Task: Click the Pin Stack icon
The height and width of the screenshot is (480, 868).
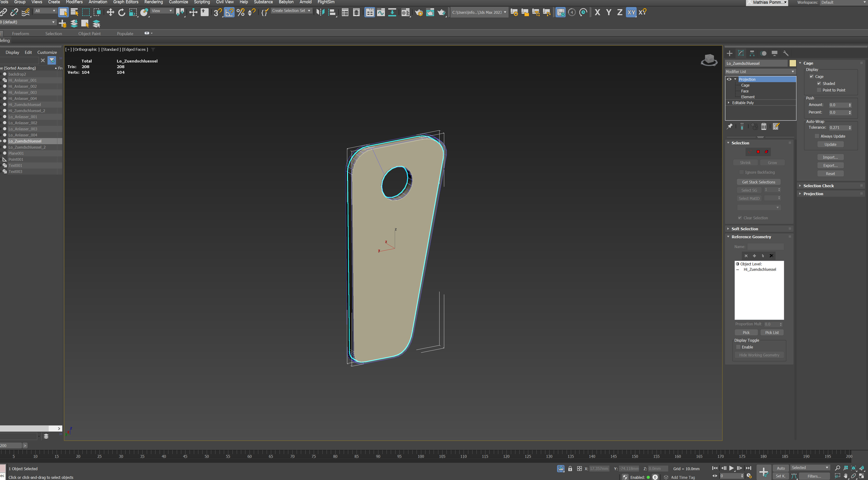Action: tap(730, 126)
